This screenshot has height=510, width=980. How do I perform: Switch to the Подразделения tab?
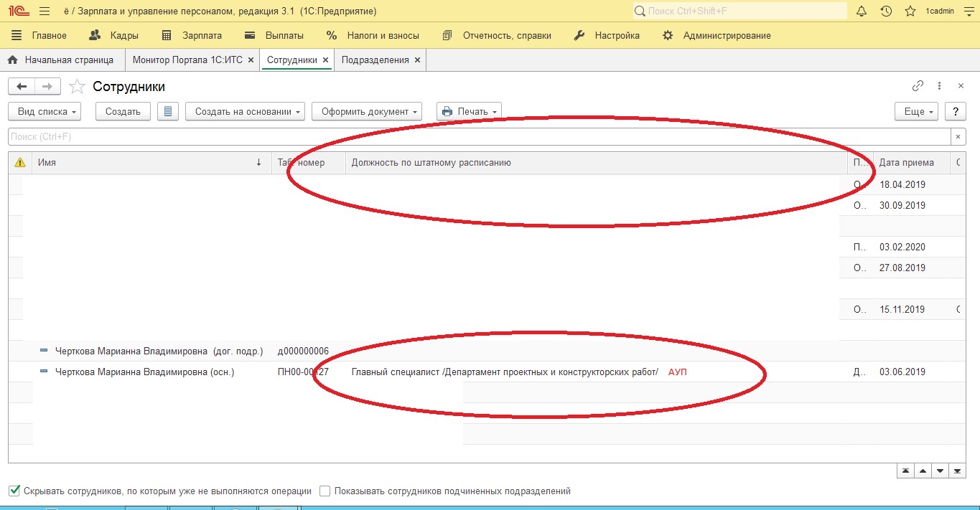(375, 60)
